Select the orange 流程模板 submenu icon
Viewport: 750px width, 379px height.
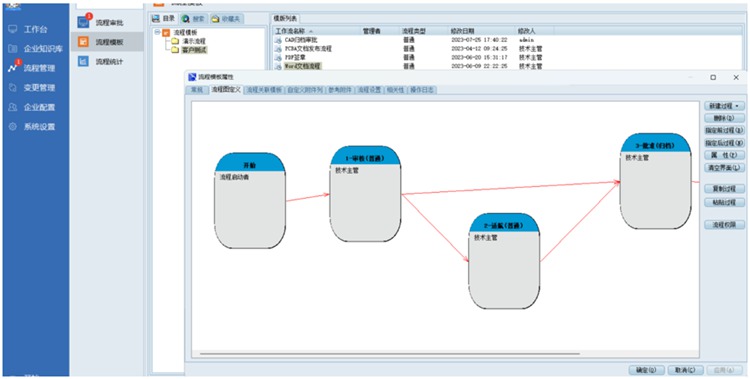[83, 42]
